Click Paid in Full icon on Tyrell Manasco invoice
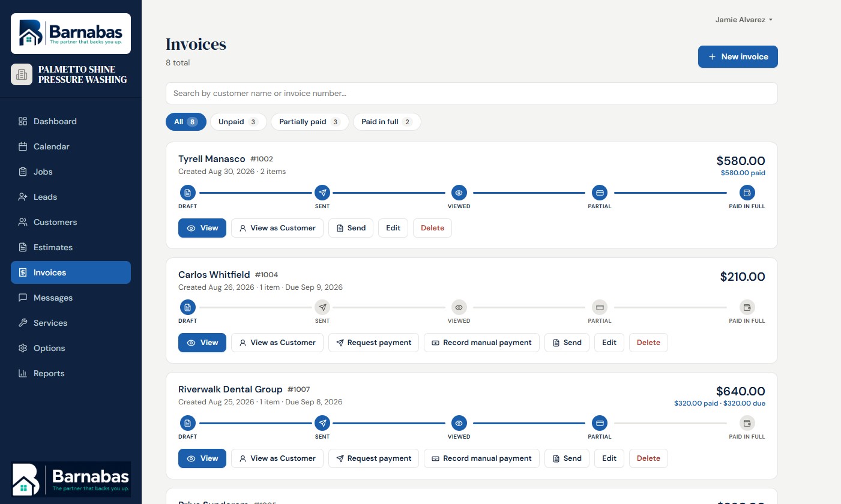 (747, 193)
